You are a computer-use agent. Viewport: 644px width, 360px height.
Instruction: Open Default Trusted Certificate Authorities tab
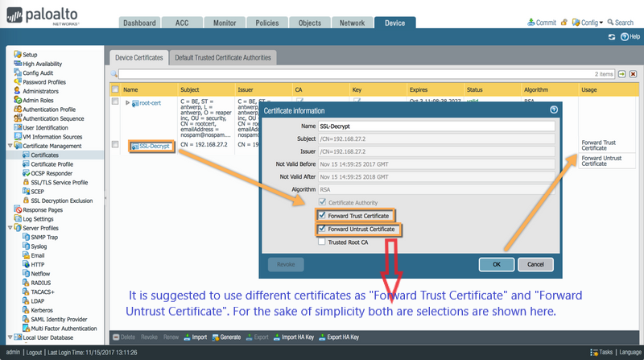pyautogui.click(x=223, y=57)
